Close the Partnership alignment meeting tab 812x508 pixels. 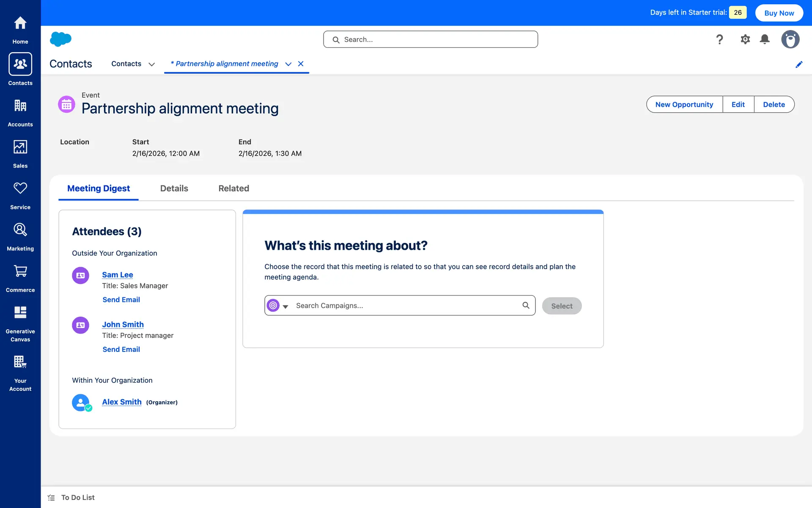click(x=301, y=64)
